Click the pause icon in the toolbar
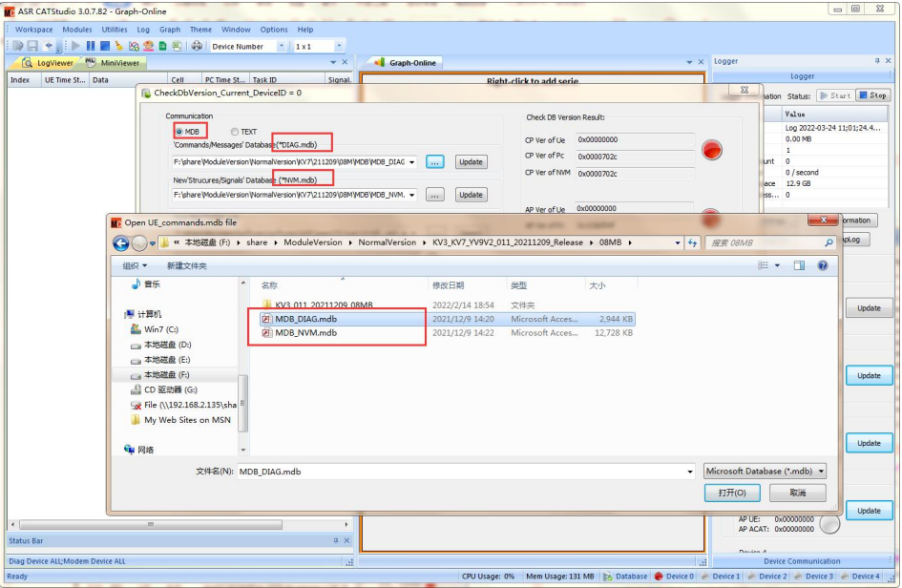Screen dimensions: 902x588 click(x=91, y=46)
